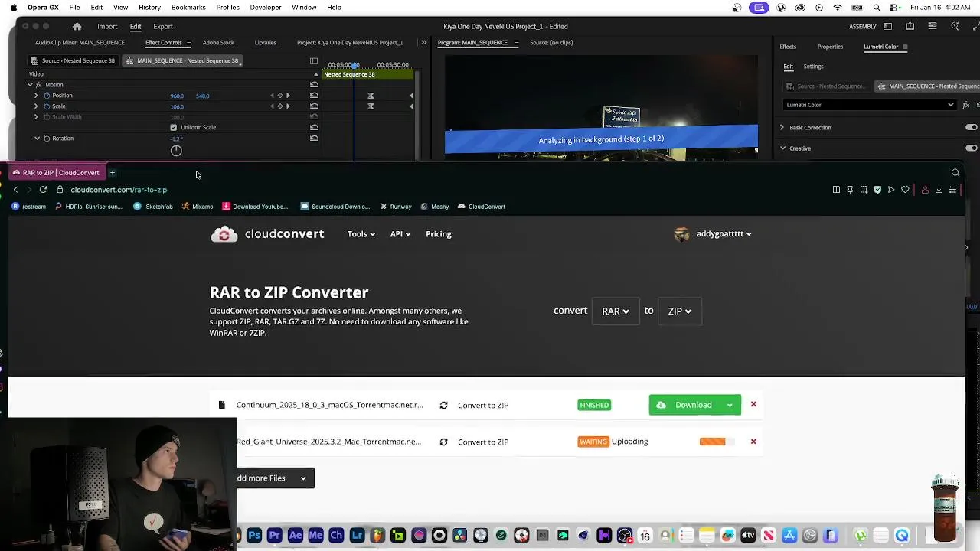Go to next Position keyframe arrow
This screenshot has height=551, width=980.
pyautogui.click(x=288, y=96)
